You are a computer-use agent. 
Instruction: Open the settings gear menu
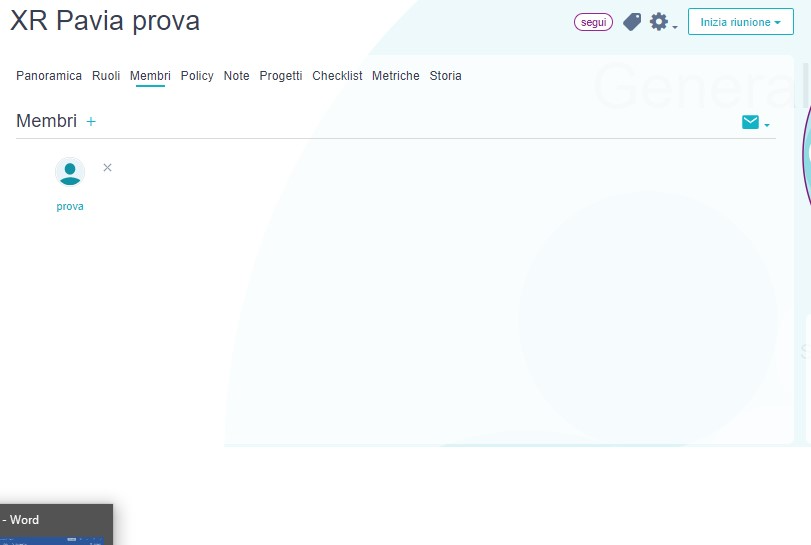659,22
